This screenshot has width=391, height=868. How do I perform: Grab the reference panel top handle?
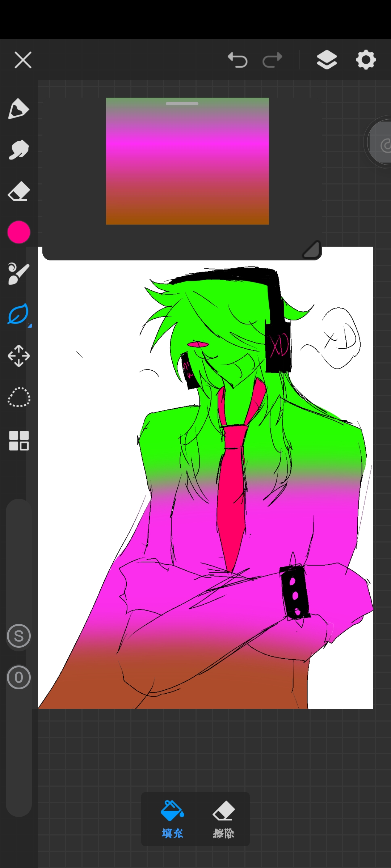coord(182,103)
